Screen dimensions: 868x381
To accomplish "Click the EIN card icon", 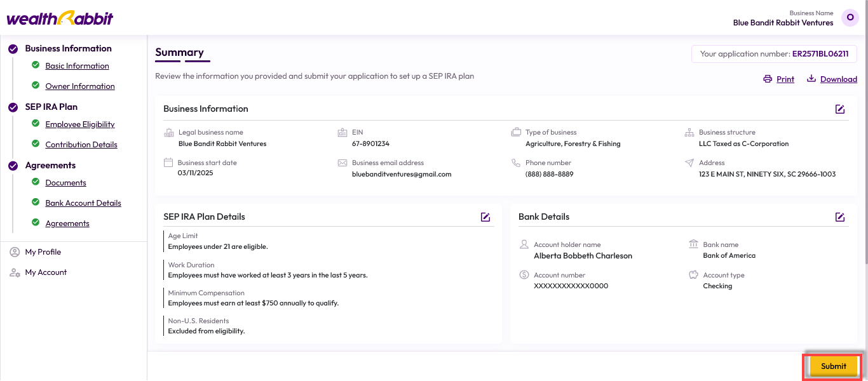I will [x=342, y=133].
